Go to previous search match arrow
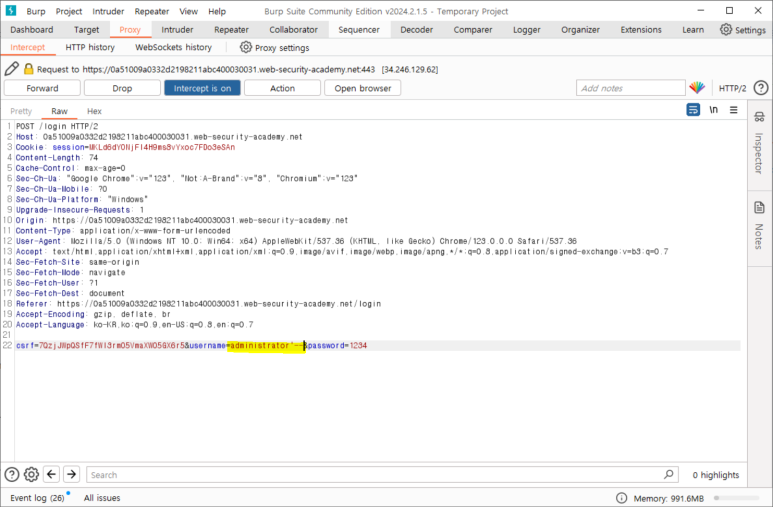 point(51,474)
